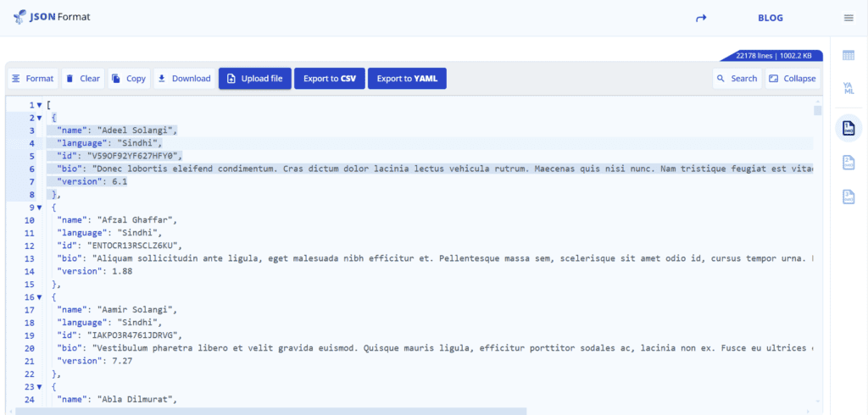868x415 pixels.
Task: Open the table view icon in sidebar
Action: pos(849,55)
